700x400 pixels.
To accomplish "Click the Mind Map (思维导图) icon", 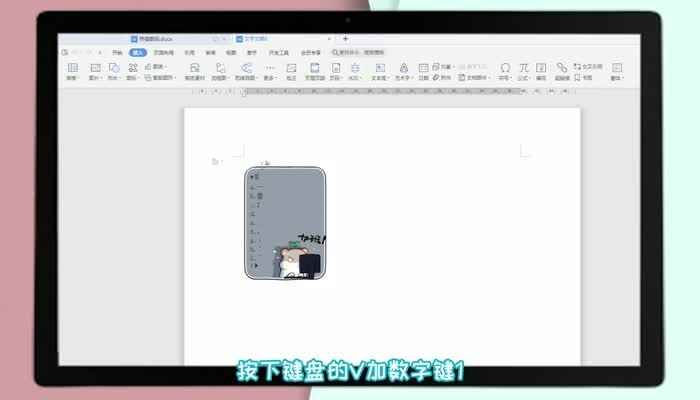I will [x=245, y=69].
